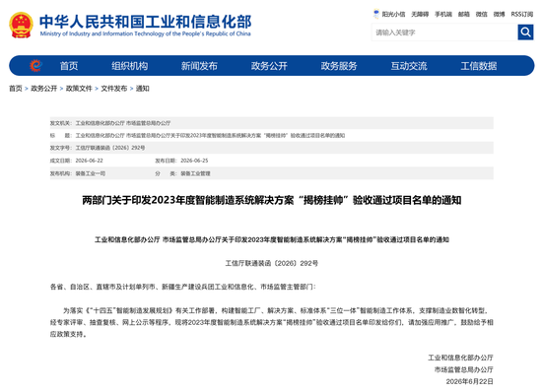This screenshot has height=392, width=542.
Task: Click the 成文日期 value 2026-06-22
Action: (89, 161)
